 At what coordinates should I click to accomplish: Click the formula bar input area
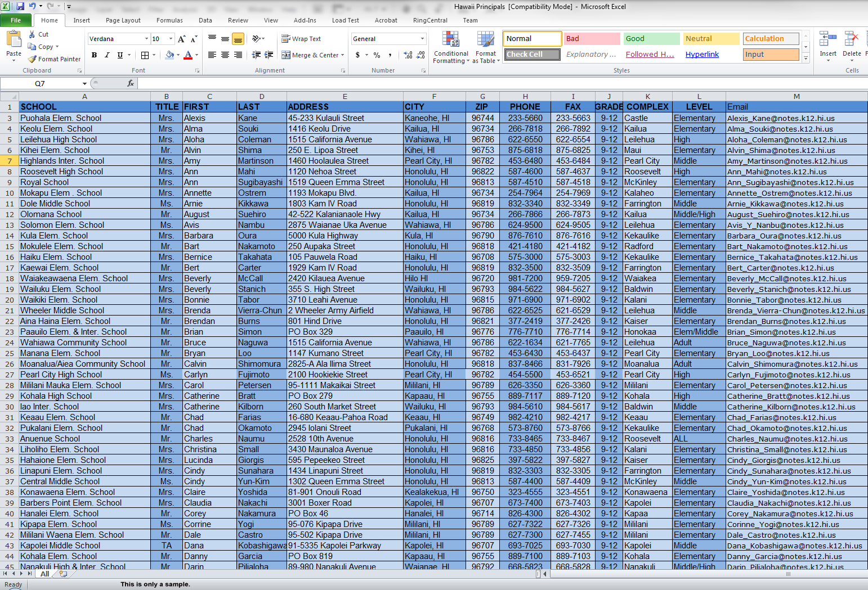click(x=502, y=83)
